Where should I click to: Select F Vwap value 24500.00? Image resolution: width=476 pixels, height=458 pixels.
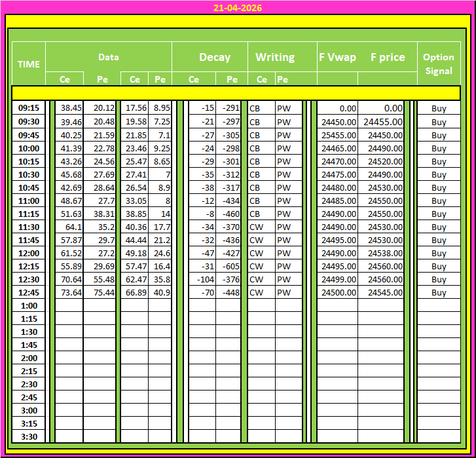[337, 292]
